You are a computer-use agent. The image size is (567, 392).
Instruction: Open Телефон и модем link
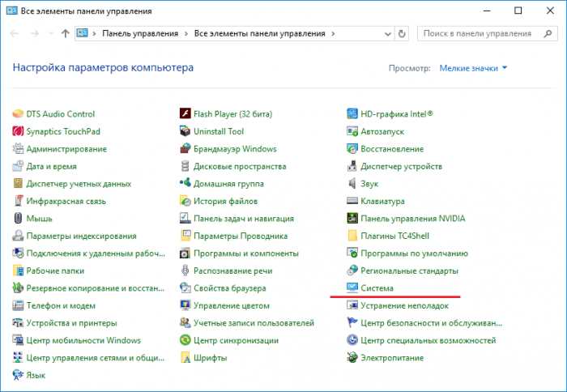click(61, 305)
